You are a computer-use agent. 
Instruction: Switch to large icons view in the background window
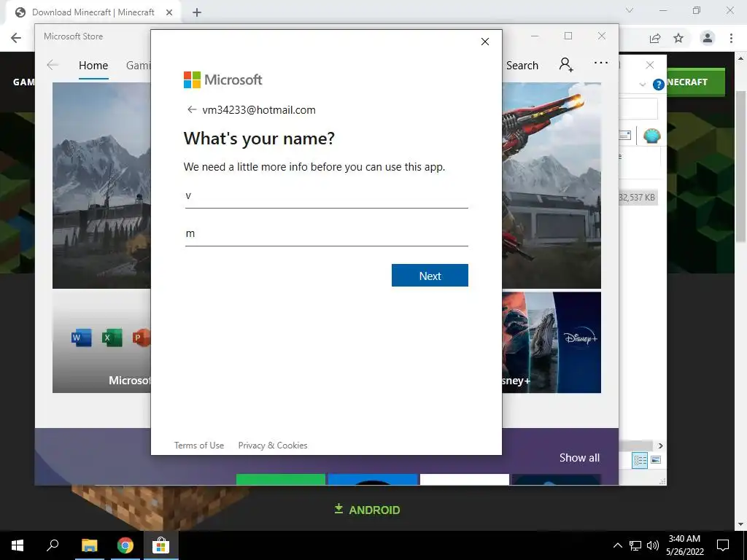click(x=656, y=460)
